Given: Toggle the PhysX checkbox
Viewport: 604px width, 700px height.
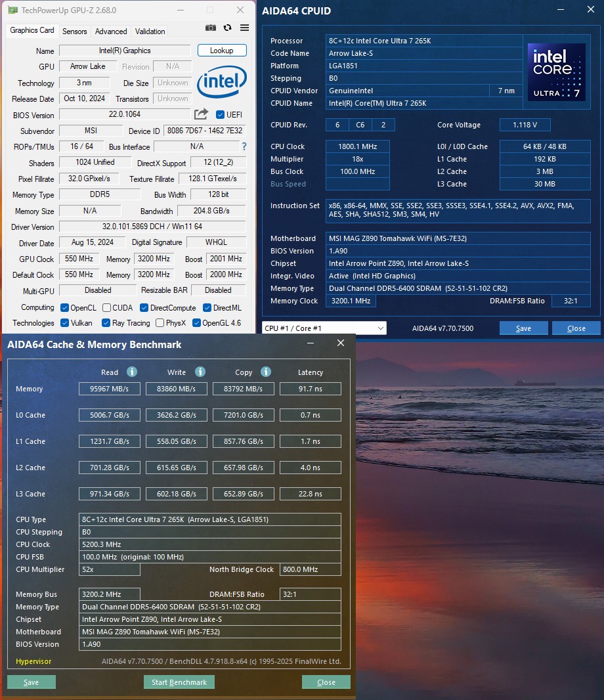Looking at the screenshot, I should click(x=160, y=323).
